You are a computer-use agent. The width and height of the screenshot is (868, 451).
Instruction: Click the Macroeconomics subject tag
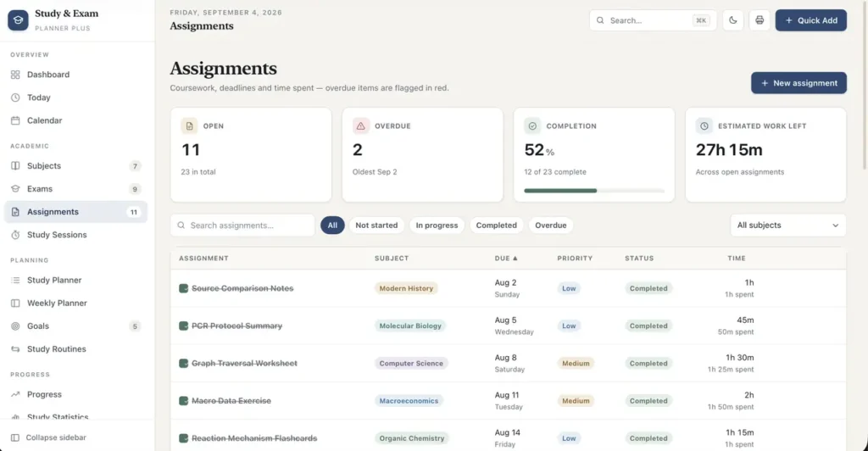pos(409,401)
